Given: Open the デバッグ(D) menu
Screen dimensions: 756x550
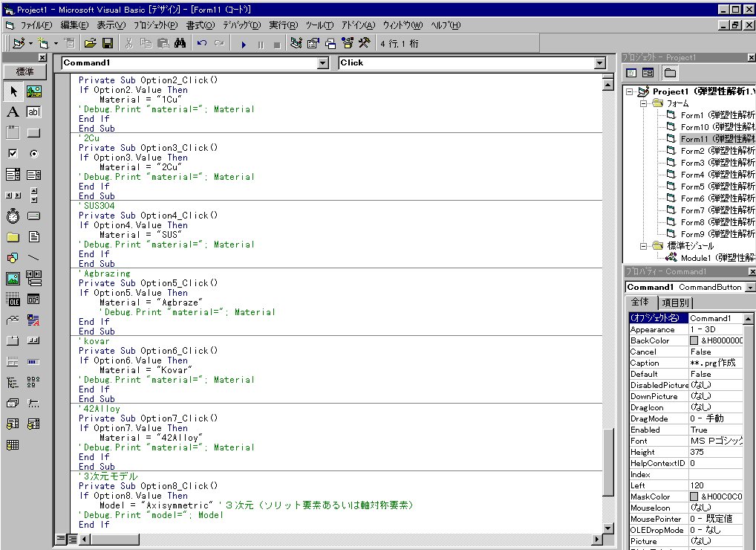Looking at the screenshot, I should click(x=241, y=25).
